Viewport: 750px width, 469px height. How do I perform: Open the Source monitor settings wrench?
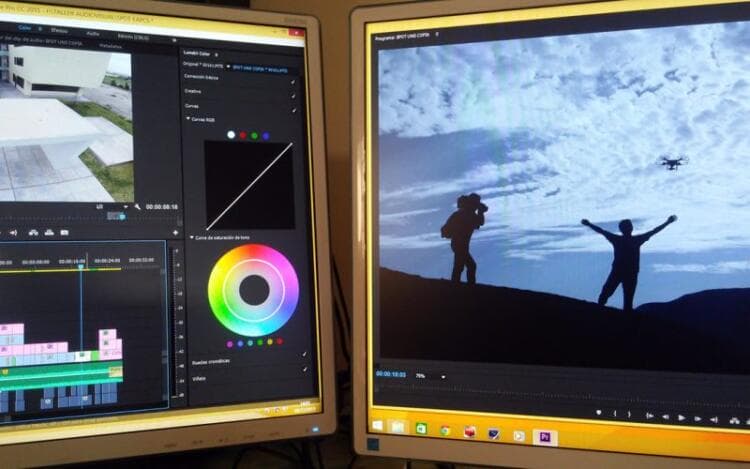[x=138, y=207]
